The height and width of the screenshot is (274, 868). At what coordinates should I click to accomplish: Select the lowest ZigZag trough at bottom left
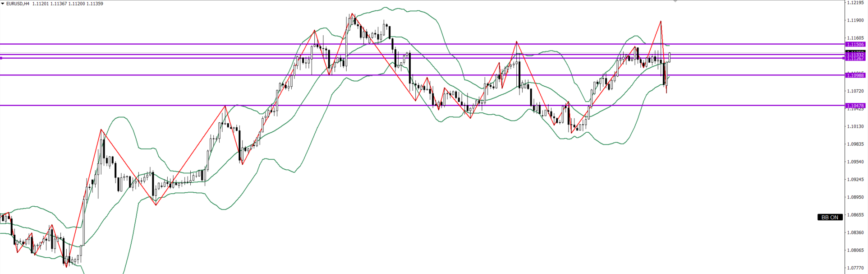[67, 267]
